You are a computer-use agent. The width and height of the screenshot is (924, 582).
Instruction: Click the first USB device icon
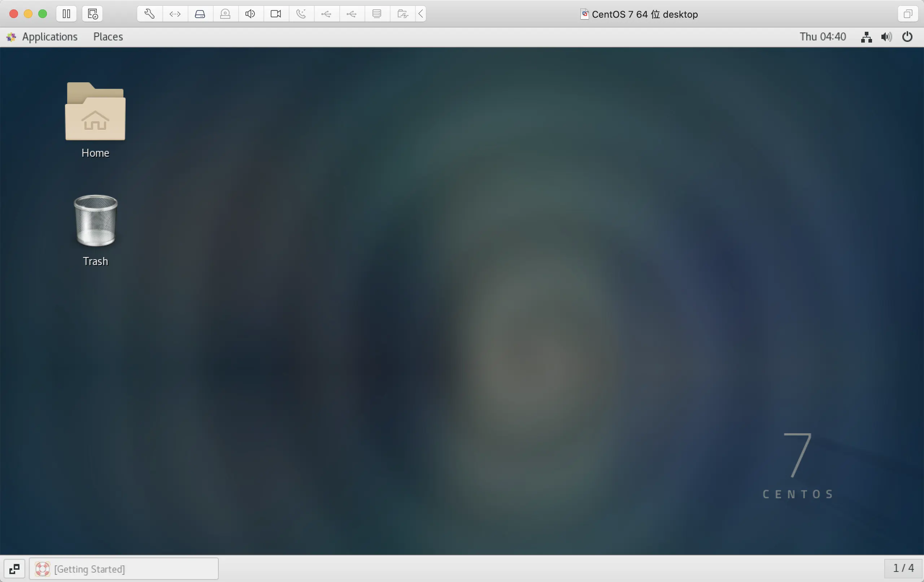coord(326,14)
